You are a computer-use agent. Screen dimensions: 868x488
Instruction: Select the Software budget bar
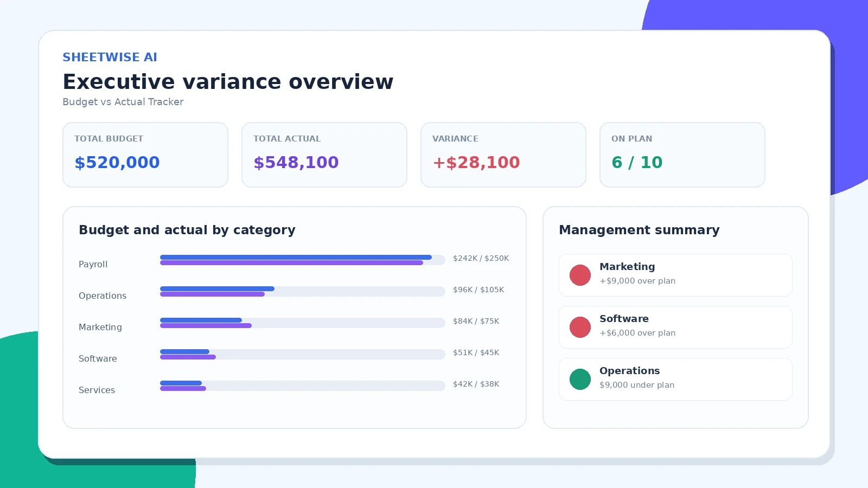click(184, 351)
